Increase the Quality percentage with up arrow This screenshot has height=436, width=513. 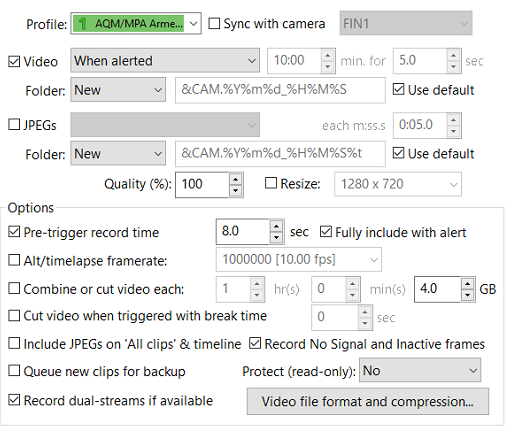(x=236, y=179)
